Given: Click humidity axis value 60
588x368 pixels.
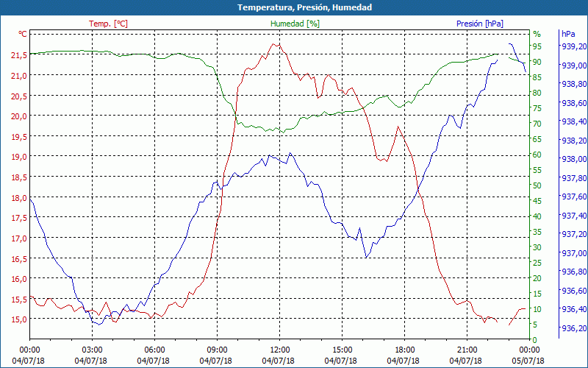Looking at the screenshot, I should [537, 155].
